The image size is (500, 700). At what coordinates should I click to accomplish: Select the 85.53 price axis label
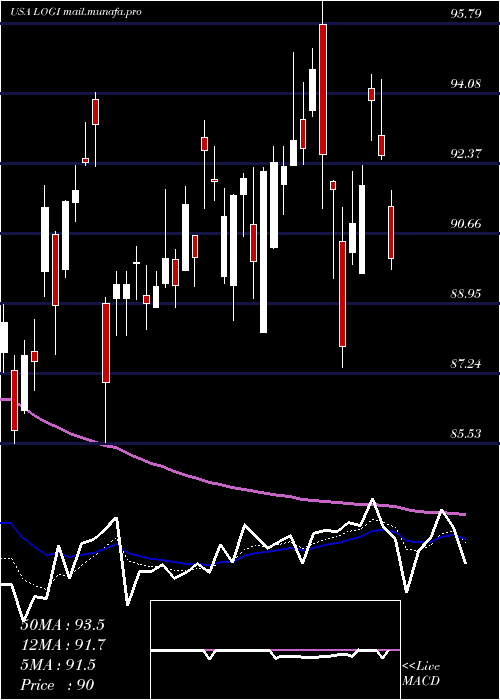click(465, 433)
